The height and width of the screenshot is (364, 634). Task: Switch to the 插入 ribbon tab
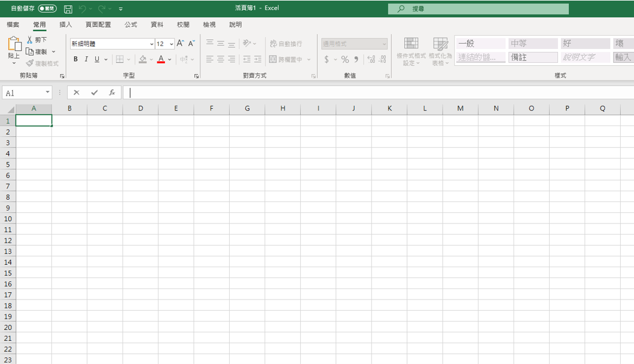[x=65, y=25]
